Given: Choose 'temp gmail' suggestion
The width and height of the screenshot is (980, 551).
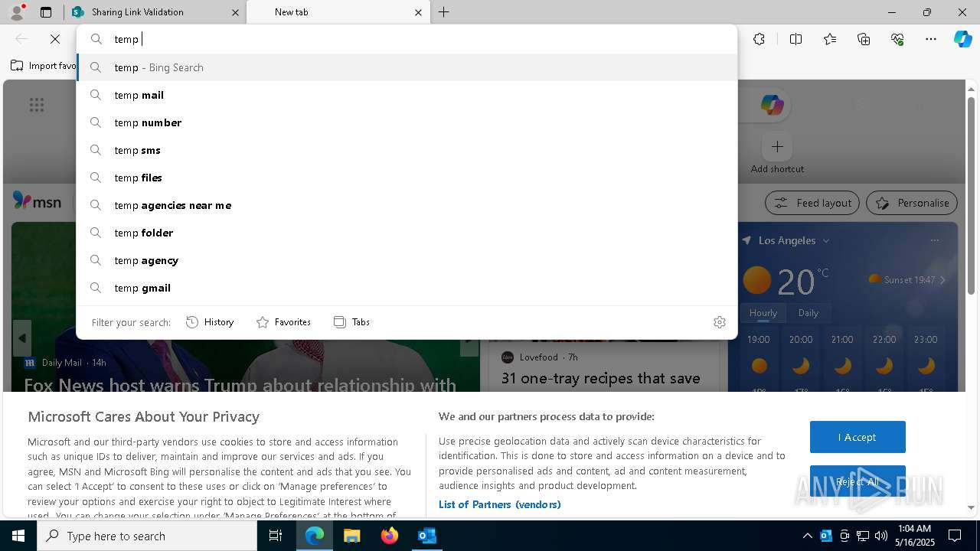Looking at the screenshot, I should (407, 288).
